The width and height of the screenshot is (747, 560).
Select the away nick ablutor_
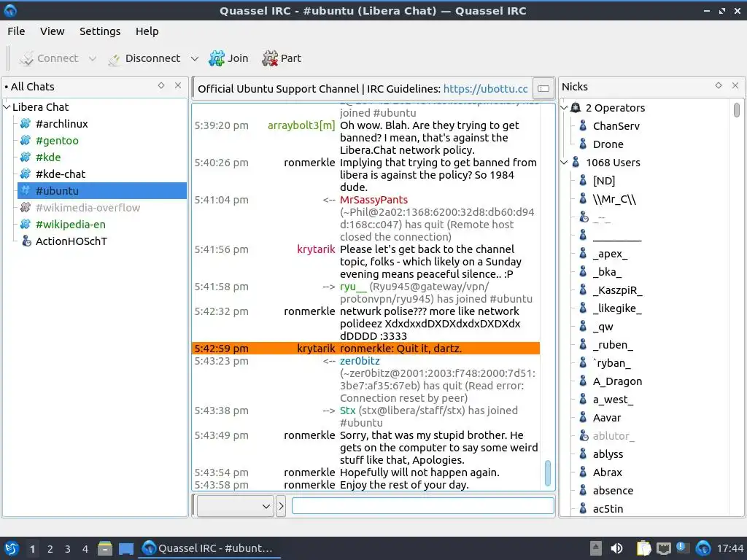point(613,436)
